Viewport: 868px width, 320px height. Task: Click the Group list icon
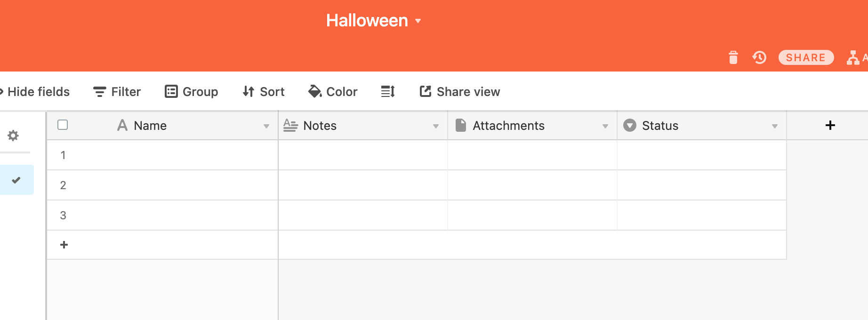click(x=171, y=91)
